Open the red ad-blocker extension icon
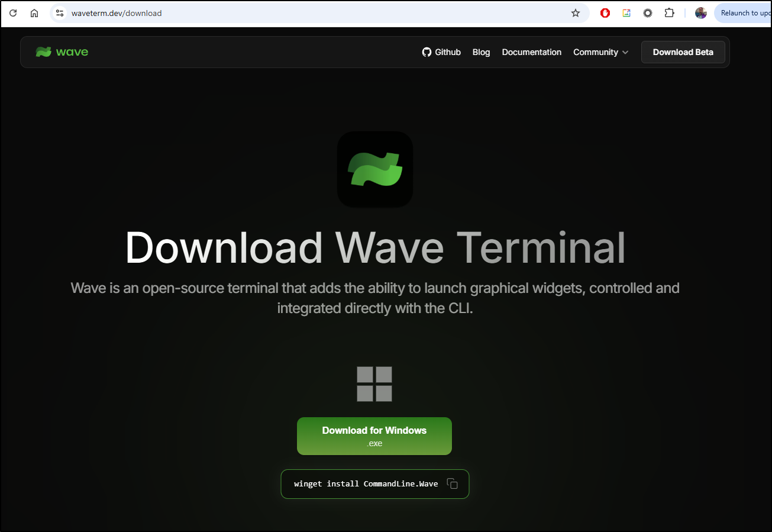The image size is (772, 532). point(605,13)
